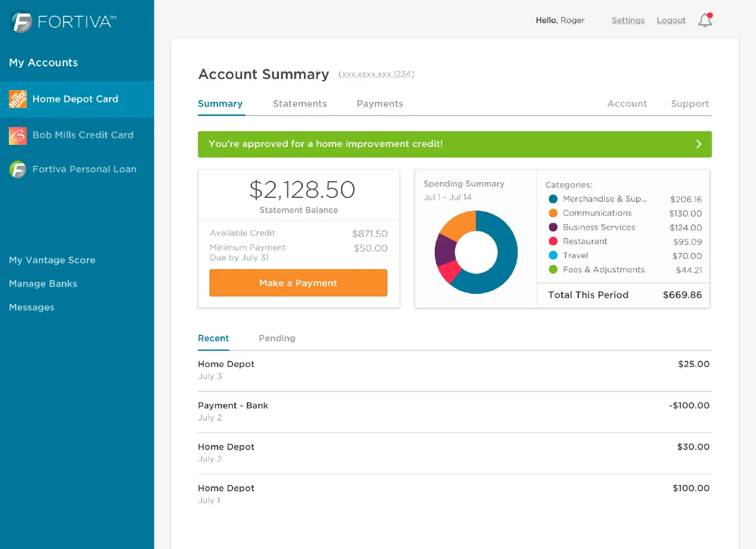Image resolution: width=756 pixels, height=549 pixels.
Task: Open the Logout link
Action: [670, 20]
